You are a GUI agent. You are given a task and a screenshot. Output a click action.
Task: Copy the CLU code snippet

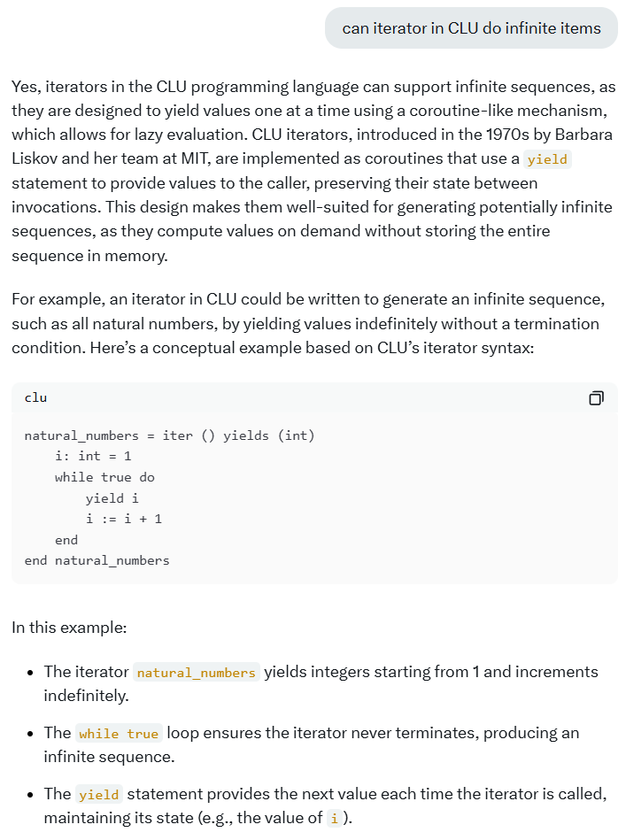point(596,397)
